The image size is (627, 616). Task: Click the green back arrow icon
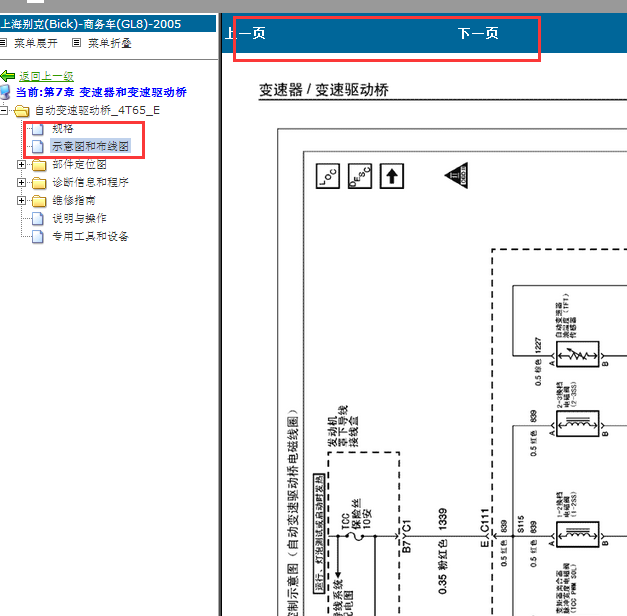pyautogui.click(x=8, y=76)
